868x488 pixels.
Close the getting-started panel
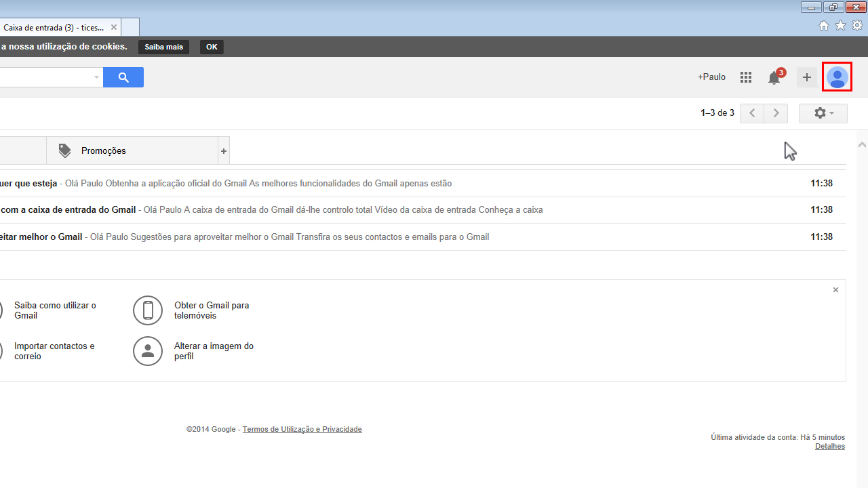pos(835,289)
